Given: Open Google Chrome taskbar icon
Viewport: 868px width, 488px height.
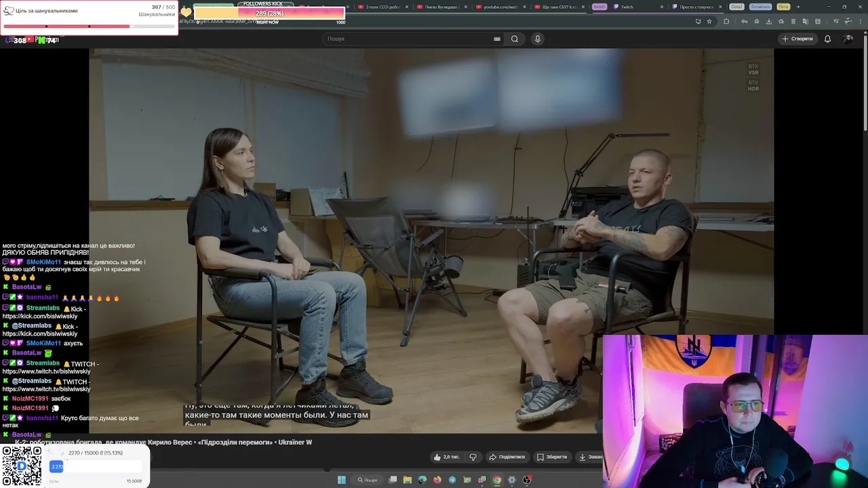Looking at the screenshot, I should (x=497, y=480).
